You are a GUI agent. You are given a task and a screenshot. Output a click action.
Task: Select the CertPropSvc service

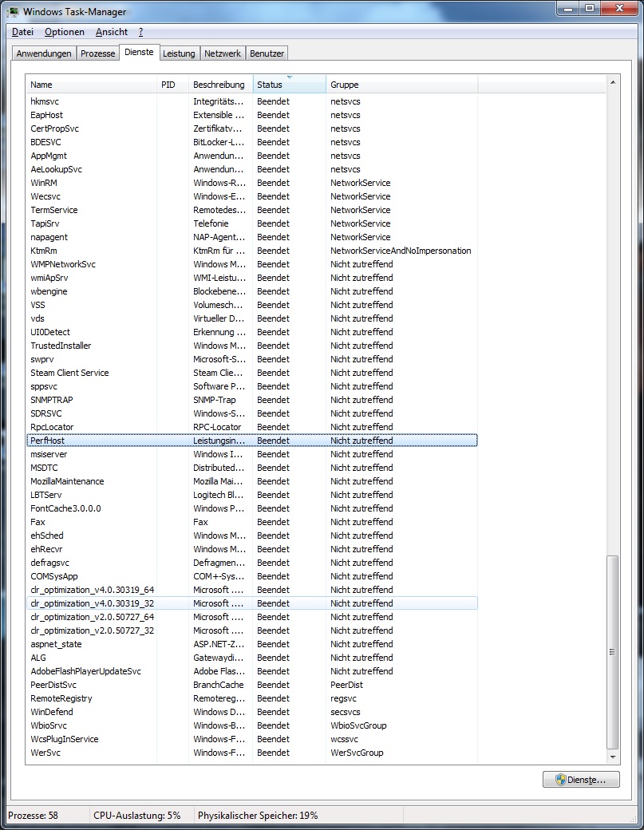tap(252, 128)
